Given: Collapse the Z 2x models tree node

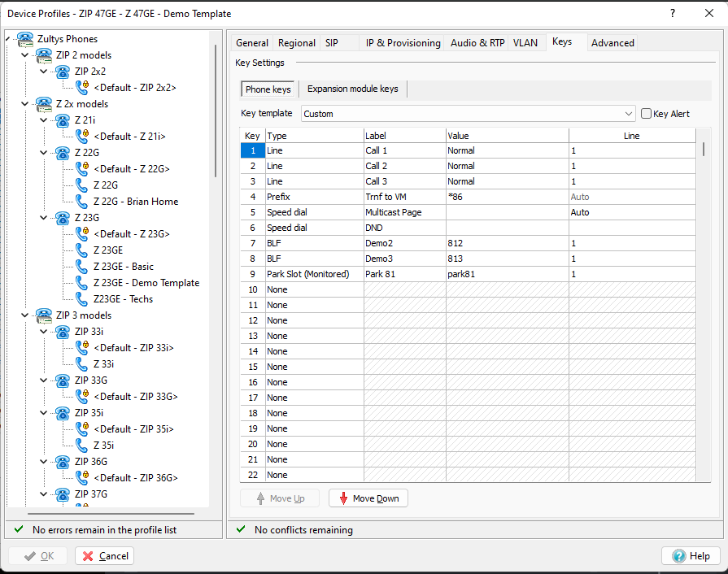Looking at the screenshot, I should pyautogui.click(x=25, y=104).
